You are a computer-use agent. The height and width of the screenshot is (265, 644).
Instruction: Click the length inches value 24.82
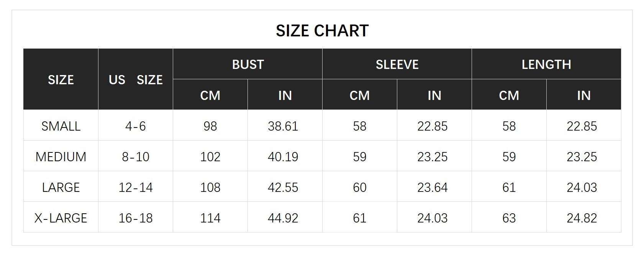click(x=582, y=218)
